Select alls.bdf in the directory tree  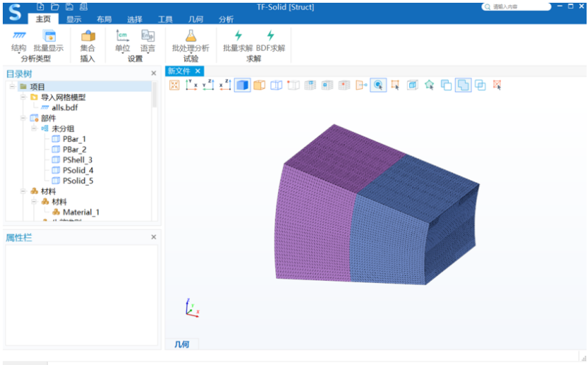coord(65,108)
